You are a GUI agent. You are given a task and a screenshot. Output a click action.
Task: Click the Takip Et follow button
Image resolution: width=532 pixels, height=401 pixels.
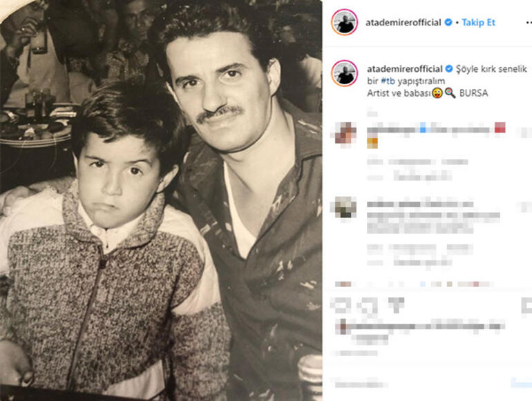click(478, 22)
